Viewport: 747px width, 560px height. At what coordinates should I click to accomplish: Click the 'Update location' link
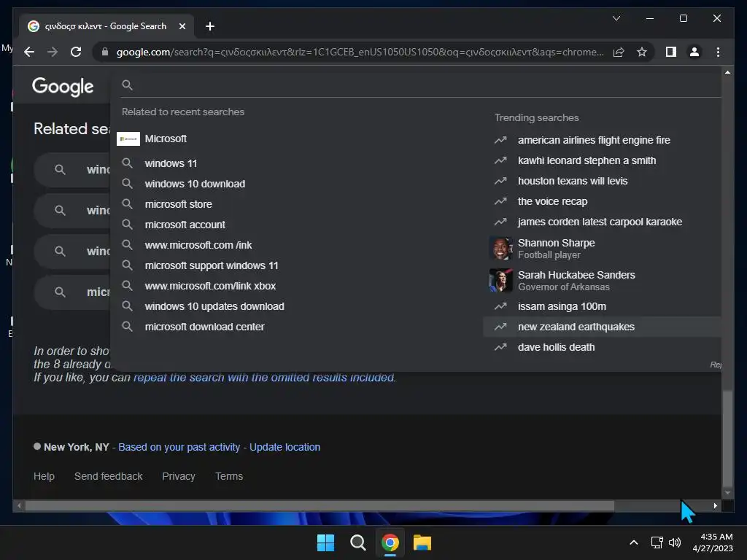click(285, 447)
